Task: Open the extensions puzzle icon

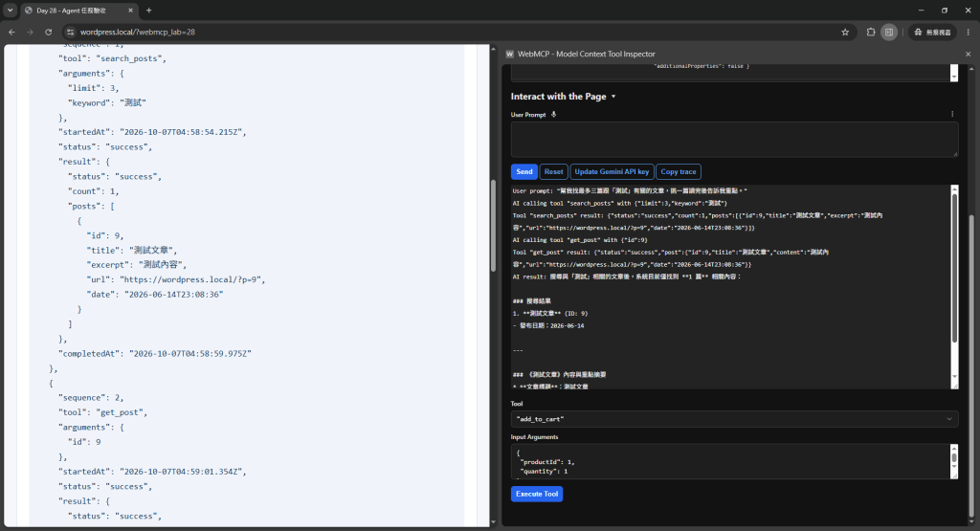Action: [x=871, y=32]
